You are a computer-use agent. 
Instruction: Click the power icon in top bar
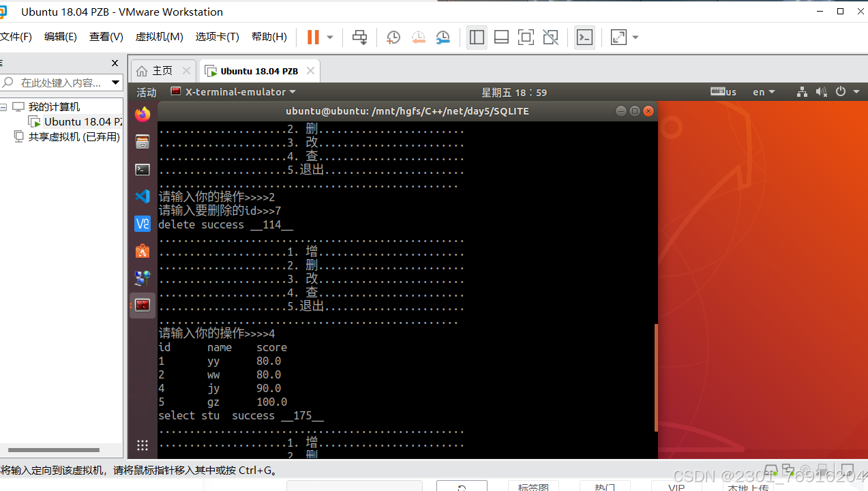point(840,92)
